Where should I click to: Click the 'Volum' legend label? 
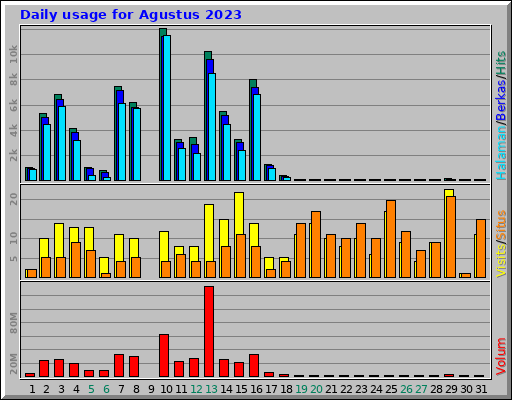pyautogui.click(x=501, y=356)
